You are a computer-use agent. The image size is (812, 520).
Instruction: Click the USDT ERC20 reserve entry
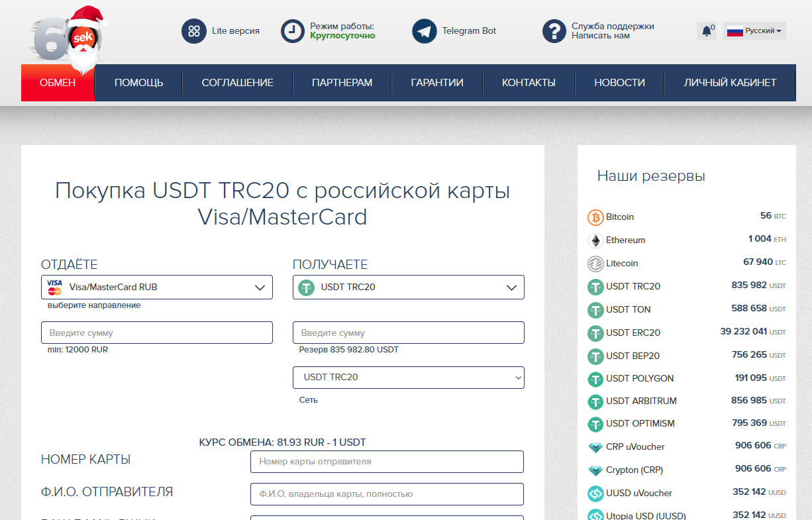tap(633, 333)
